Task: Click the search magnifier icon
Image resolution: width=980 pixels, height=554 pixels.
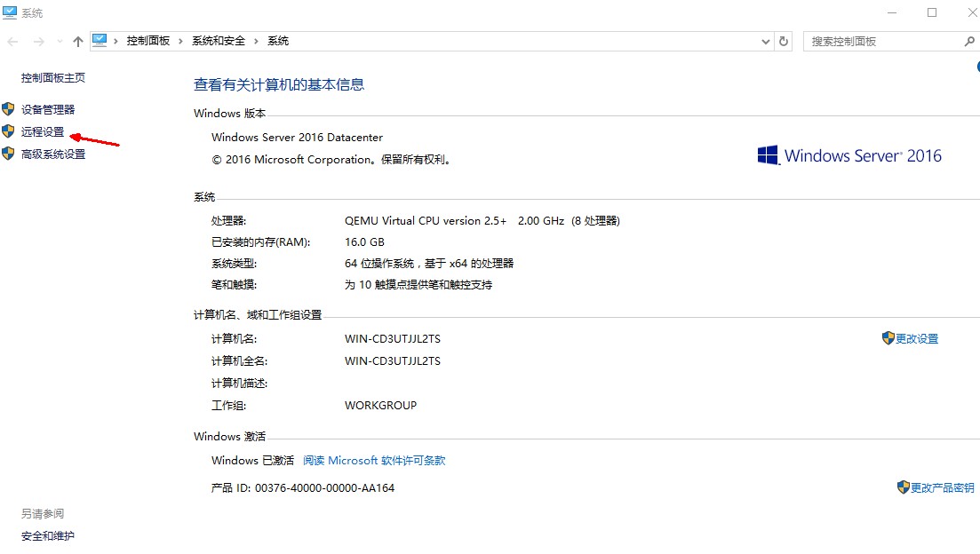Action: coord(968,41)
